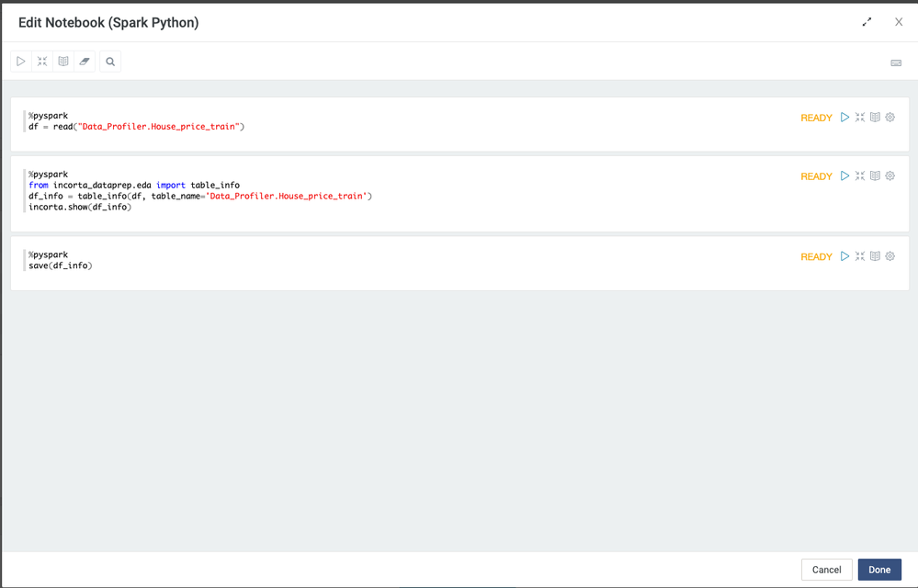Run the df = read paragraph
Image resolution: width=918 pixels, height=588 pixels.
[844, 118]
